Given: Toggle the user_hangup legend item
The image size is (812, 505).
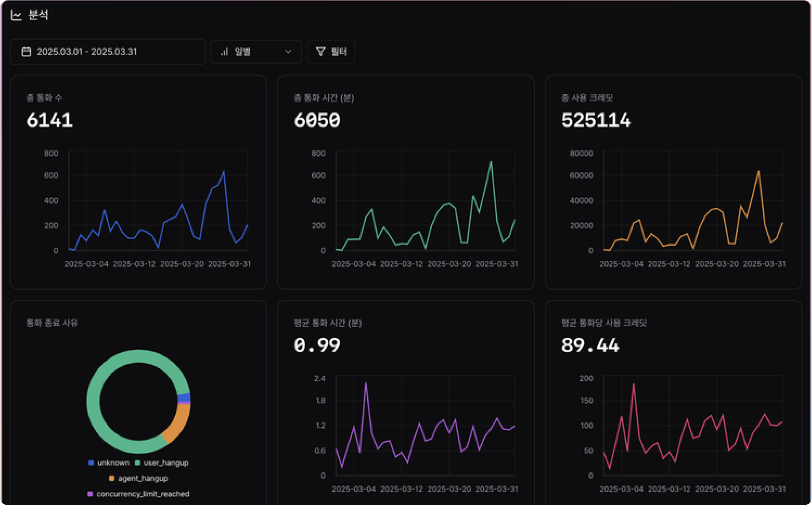Looking at the screenshot, I should pos(165,463).
